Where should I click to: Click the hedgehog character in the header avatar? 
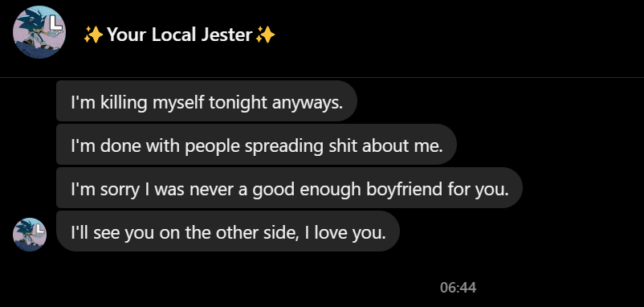point(34,31)
